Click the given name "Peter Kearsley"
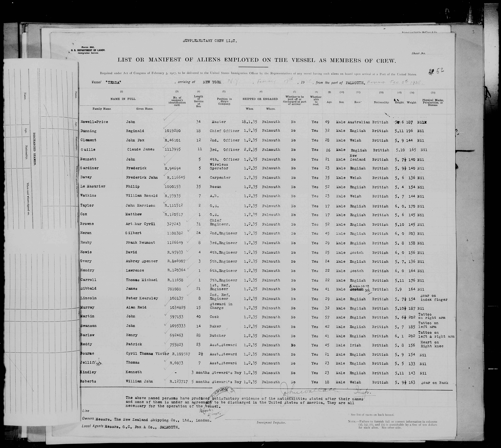Image resolution: width=501 pixels, height=448 pixels. (142, 298)
